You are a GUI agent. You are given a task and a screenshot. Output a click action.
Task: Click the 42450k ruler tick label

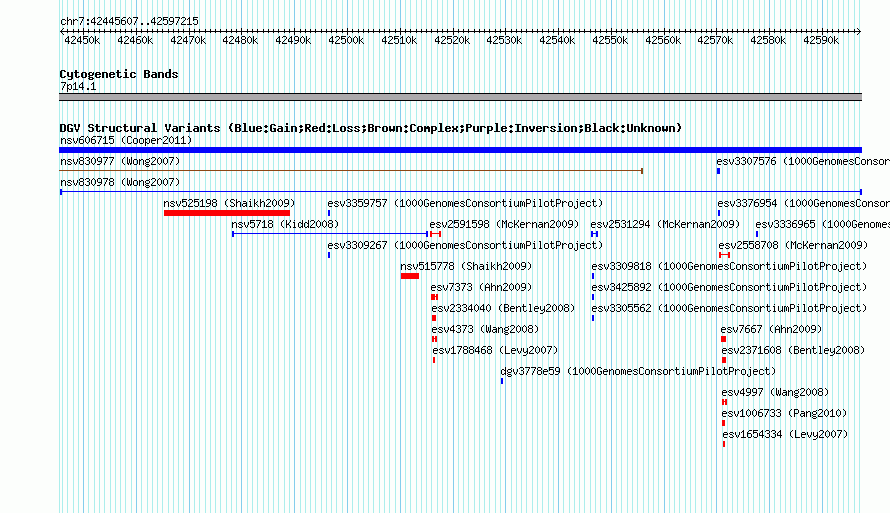click(82, 40)
